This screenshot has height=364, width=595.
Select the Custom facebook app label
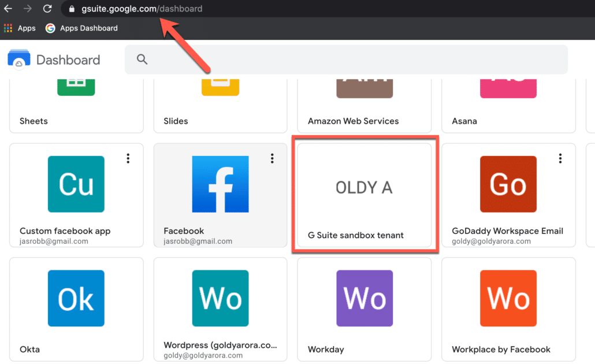tap(65, 231)
